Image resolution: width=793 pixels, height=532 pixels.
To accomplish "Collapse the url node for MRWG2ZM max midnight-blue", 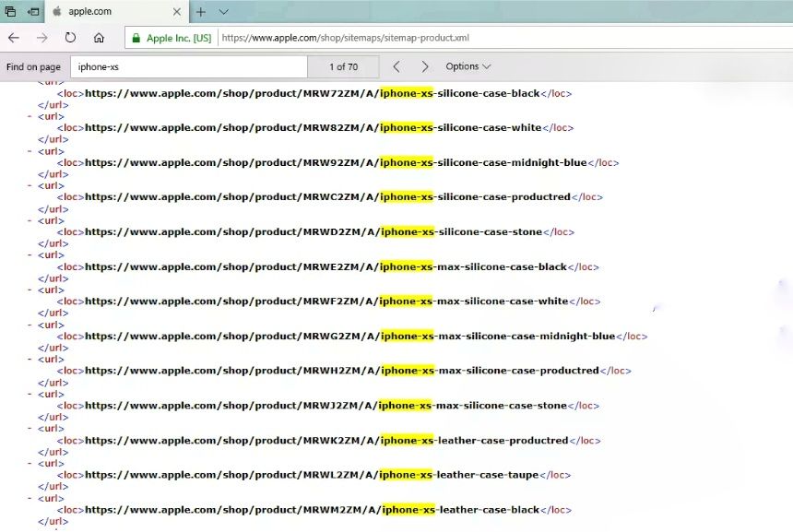I will point(30,325).
